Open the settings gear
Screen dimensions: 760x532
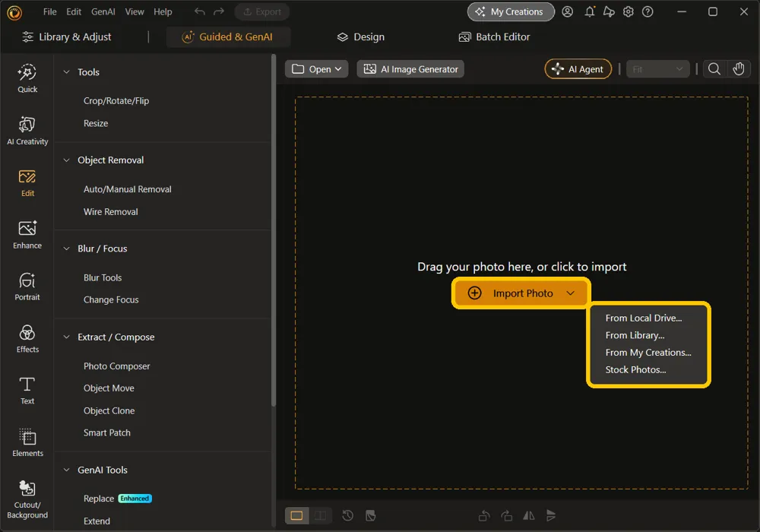(629, 11)
